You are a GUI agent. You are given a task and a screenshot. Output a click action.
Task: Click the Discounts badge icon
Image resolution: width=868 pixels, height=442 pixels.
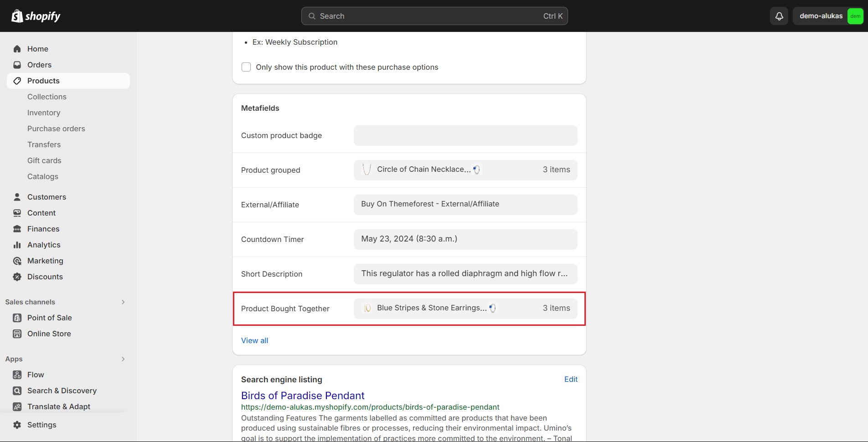tap(17, 277)
